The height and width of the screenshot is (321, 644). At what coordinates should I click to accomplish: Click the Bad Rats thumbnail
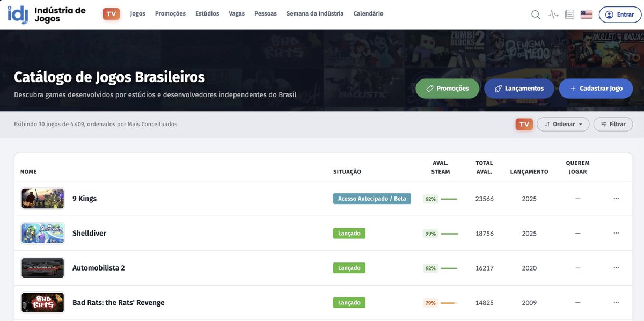tap(43, 302)
